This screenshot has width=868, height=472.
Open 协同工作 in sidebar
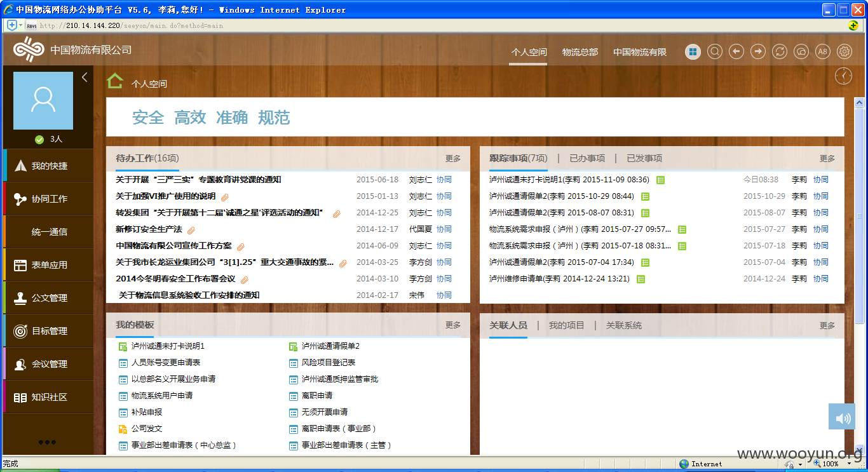(x=48, y=199)
